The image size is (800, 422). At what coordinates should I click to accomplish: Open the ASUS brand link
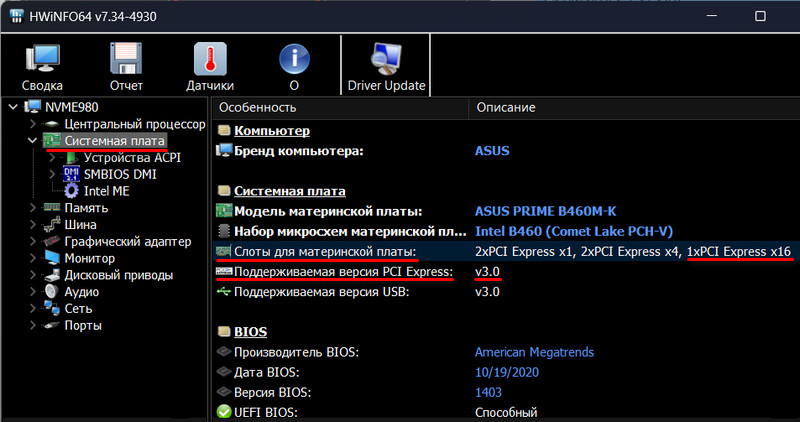click(x=492, y=151)
